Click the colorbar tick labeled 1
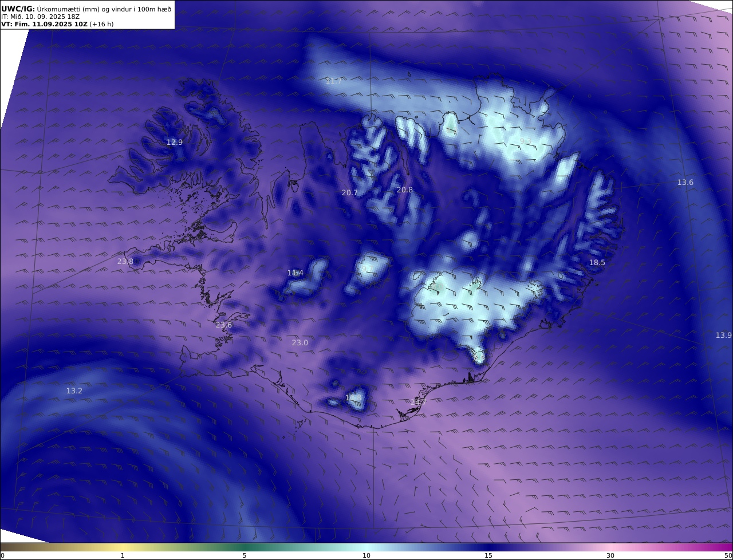Viewport: 733px width, 560px height. (x=123, y=555)
